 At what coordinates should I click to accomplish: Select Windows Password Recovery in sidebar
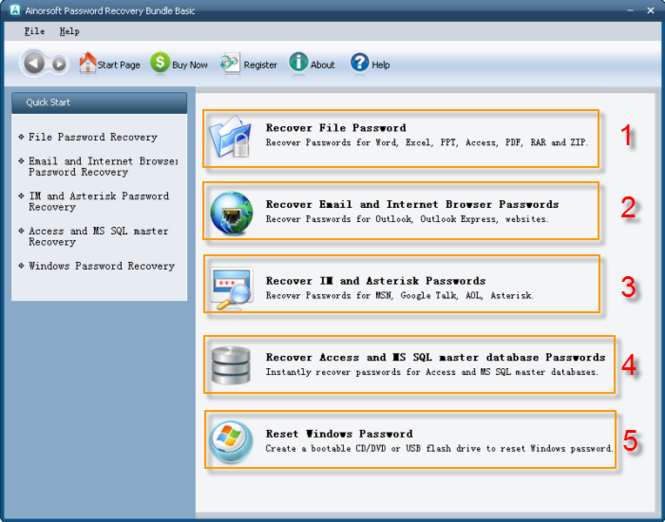tap(102, 266)
